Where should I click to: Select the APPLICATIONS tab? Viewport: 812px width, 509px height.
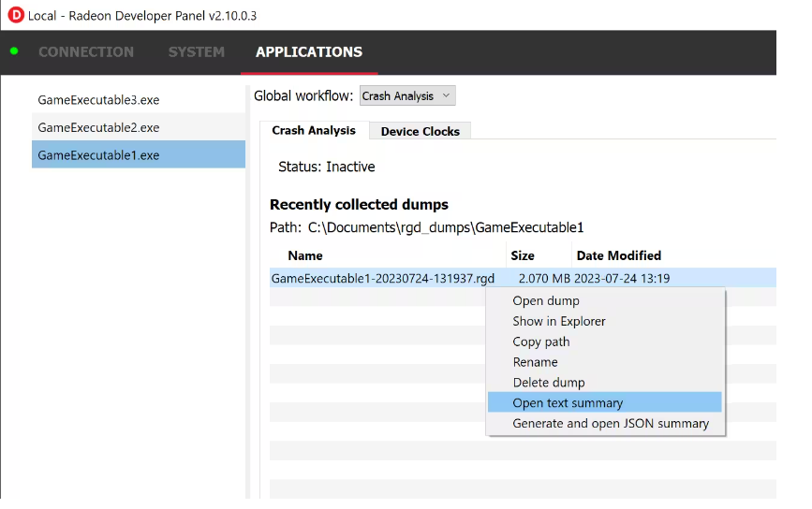click(x=309, y=52)
